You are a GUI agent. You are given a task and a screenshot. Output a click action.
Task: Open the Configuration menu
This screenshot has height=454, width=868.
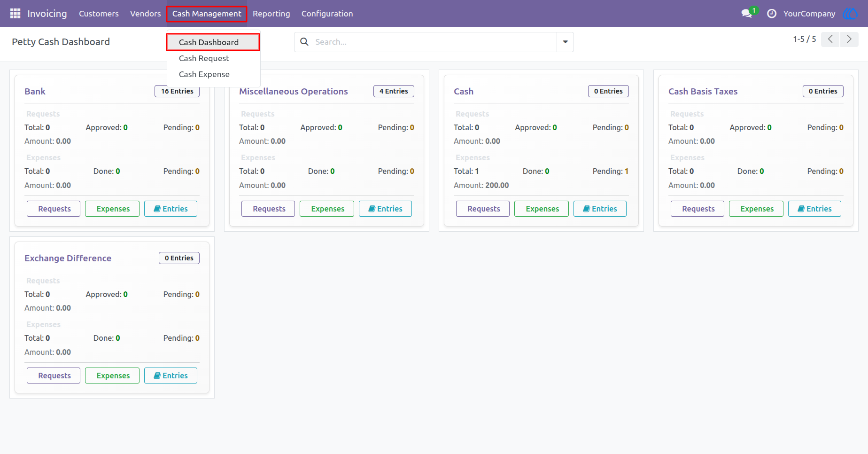(x=327, y=14)
